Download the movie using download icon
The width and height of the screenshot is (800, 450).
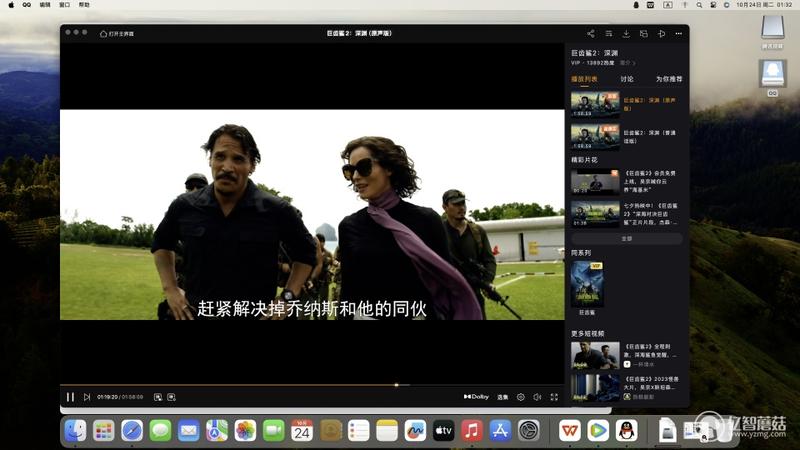tap(626, 34)
